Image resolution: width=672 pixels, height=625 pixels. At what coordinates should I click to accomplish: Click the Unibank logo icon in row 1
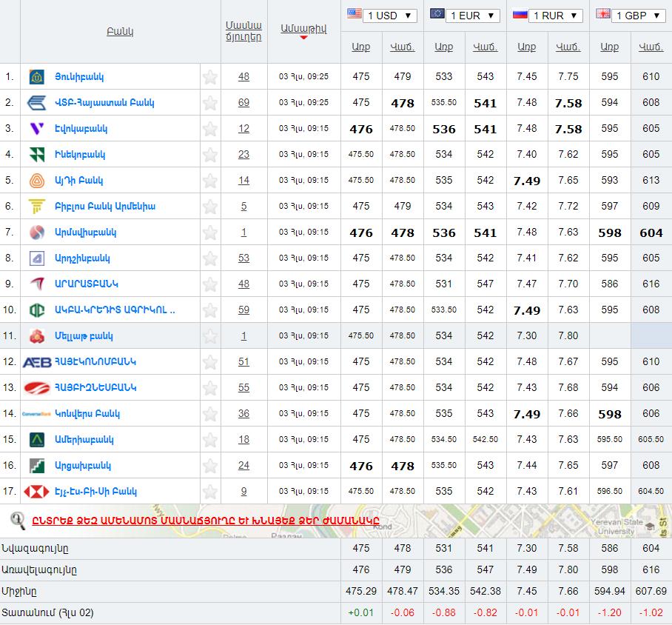tap(36, 77)
